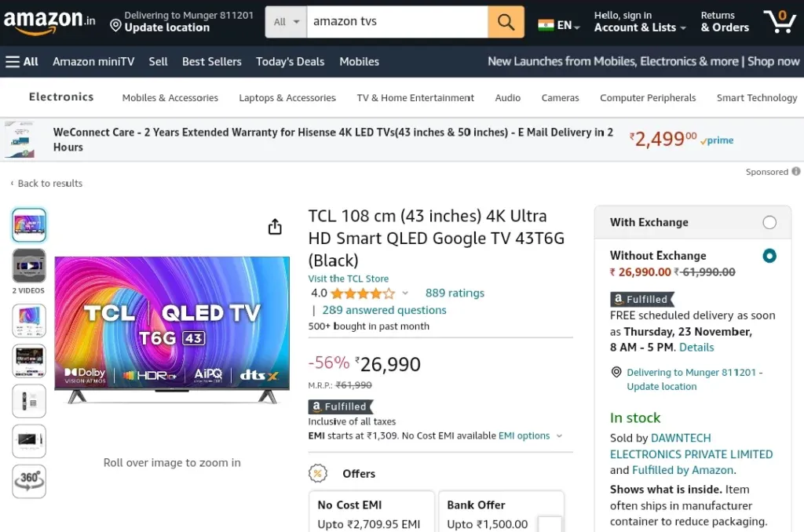Viewport: 804px width, 532px height.
Task: Expand the star rating breakdown arrow
Action: (x=405, y=293)
